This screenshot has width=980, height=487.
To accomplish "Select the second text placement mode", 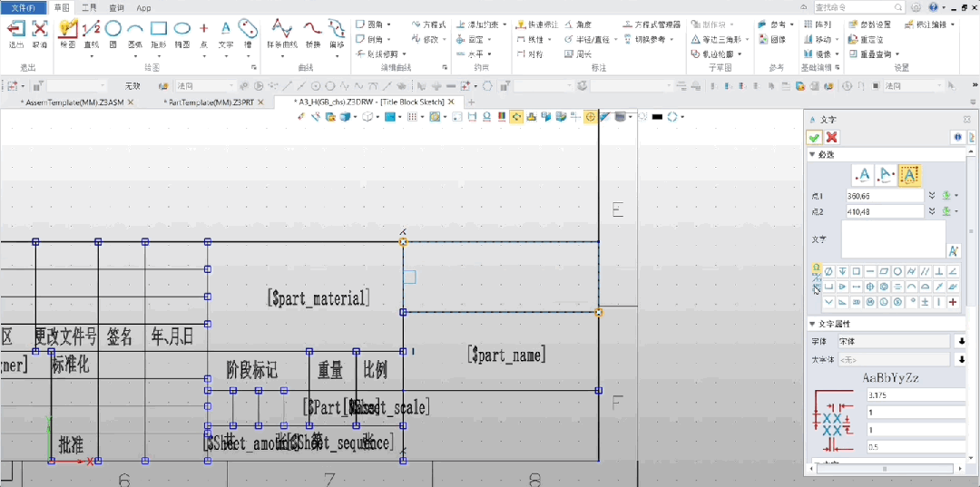I will (887, 174).
